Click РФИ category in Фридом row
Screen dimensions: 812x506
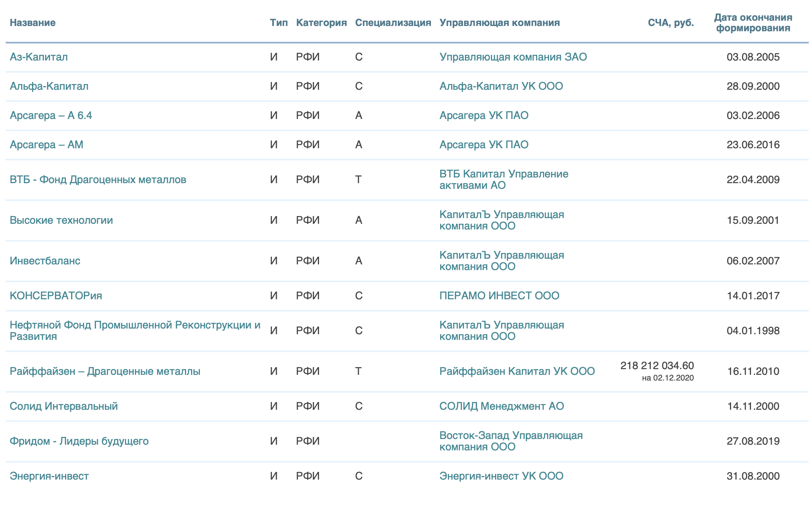click(308, 441)
